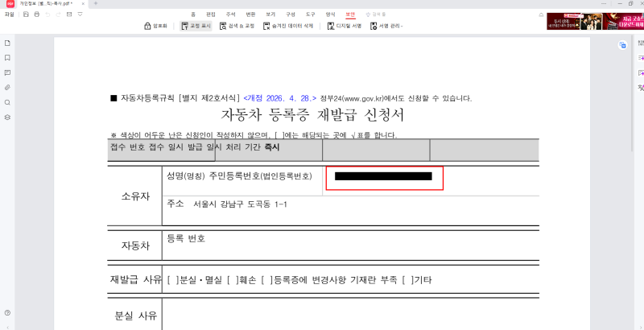Switch to the 홈 ribbon tab
Image resolution: width=644 pixels, height=330 pixels.
coord(193,14)
